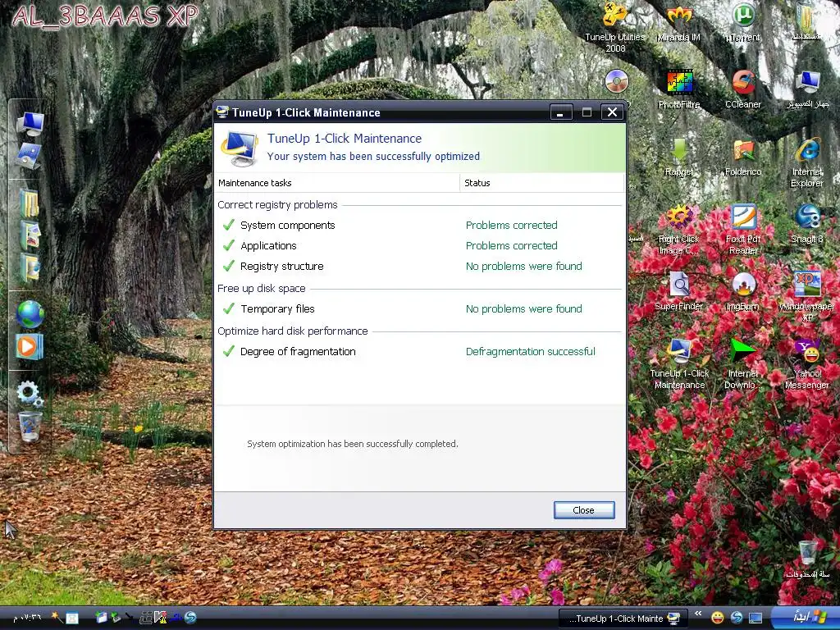
Task: Launch ImgBurn from the desktop
Action: [743, 291]
